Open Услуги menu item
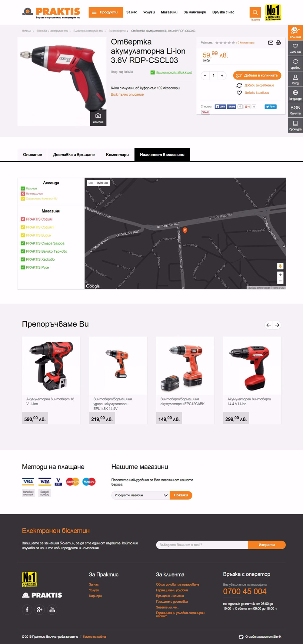This screenshot has width=303, height=644. [x=149, y=12]
